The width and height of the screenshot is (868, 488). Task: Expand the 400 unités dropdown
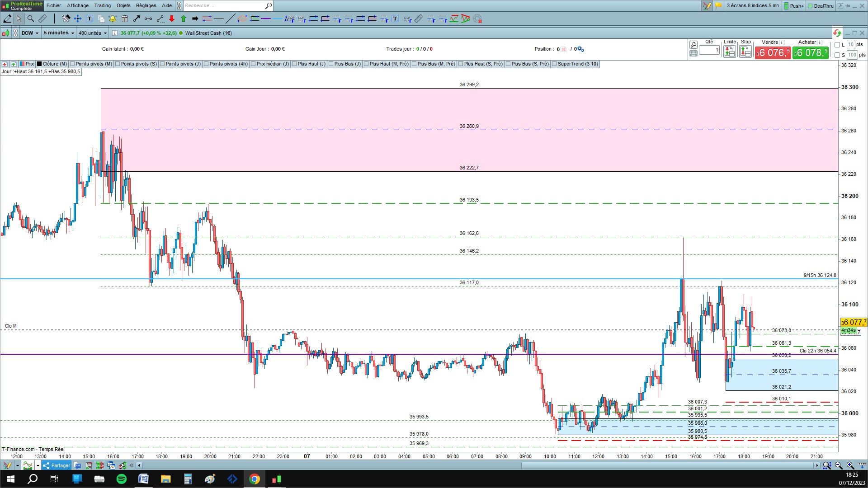click(92, 33)
